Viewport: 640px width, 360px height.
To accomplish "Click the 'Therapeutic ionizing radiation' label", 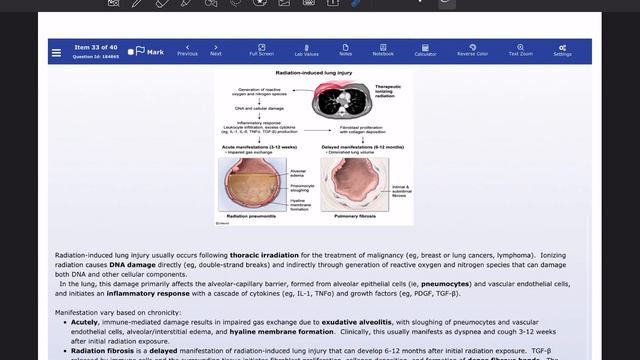I will 388,91.
